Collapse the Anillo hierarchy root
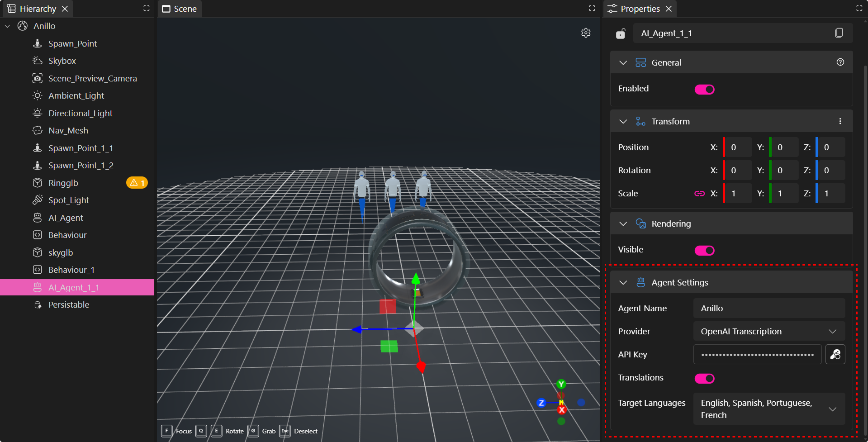868x442 pixels. point(8,26)
